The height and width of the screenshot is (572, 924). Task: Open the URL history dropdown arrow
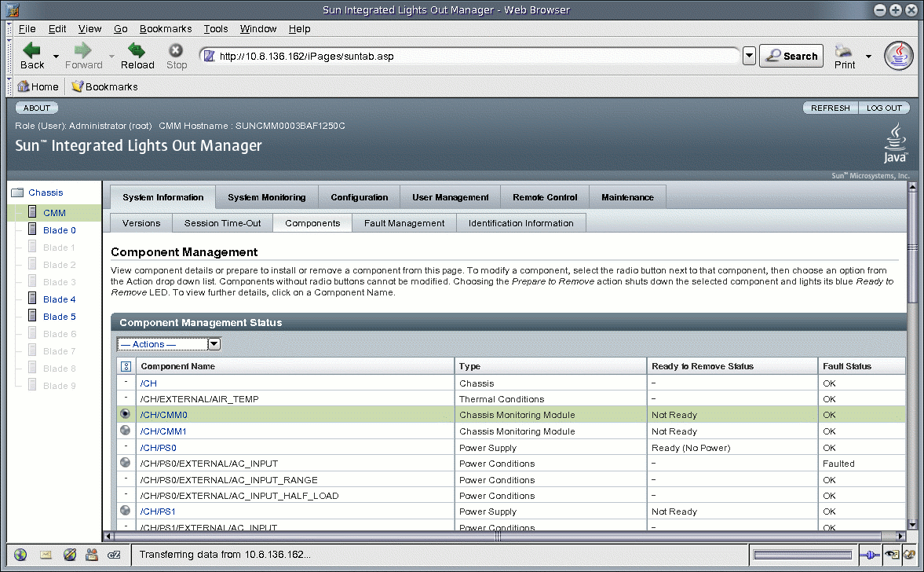tap(749, 56)
